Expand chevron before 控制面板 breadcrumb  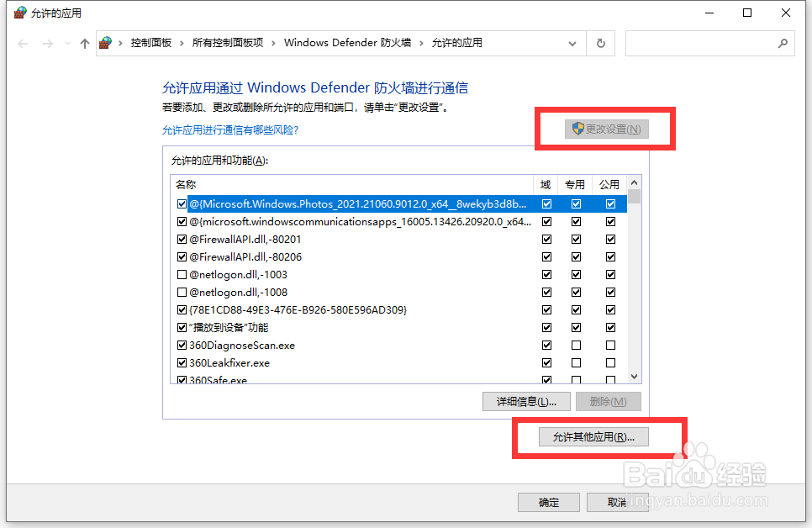click(120, 44)
